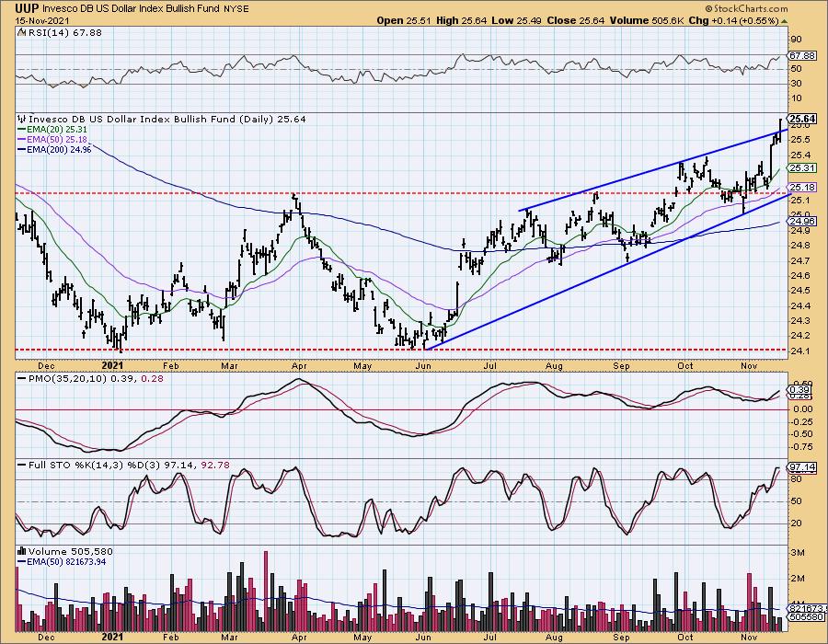Viewport: 828px width, 644px height.
Task: Click the 20 level on stochastic axis
Action: [796, 523]
